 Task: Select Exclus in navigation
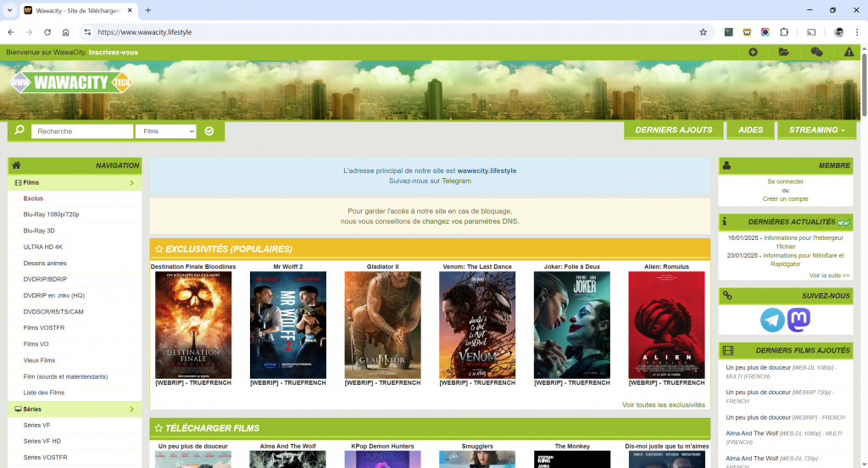point(33,198)
